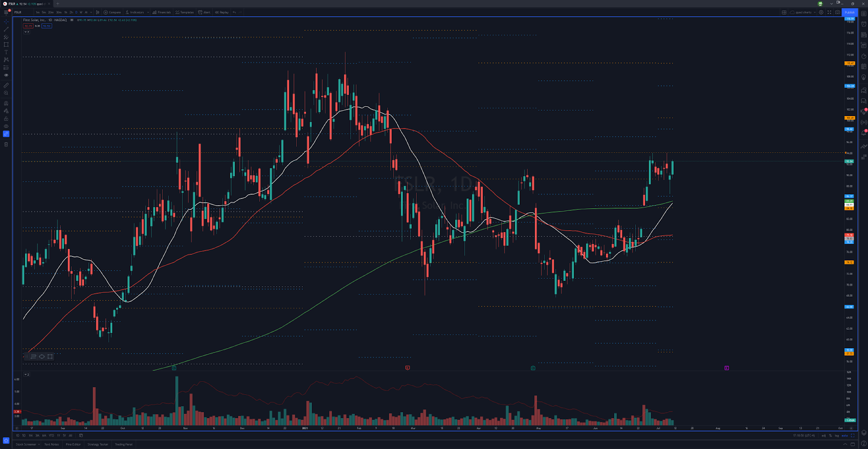Click the blue buy price button
868x449 pixels.
(x=47, y=25)
